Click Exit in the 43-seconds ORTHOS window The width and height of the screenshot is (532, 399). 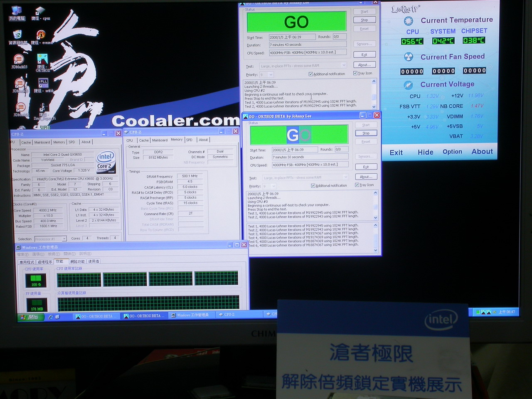(x=365, y=54)
